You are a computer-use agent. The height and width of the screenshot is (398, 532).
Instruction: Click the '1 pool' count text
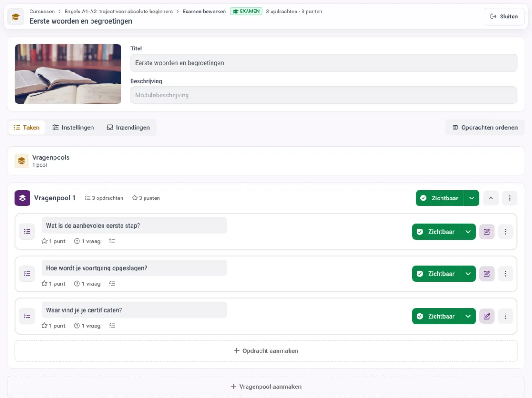(40, 165)
